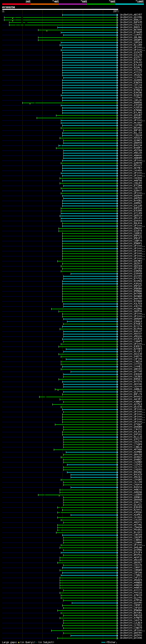Click the yellow gap marker in the UniRef100_A4BNJ8 row
The width and height of the screenshot is (146, 644).
point(58,390)
